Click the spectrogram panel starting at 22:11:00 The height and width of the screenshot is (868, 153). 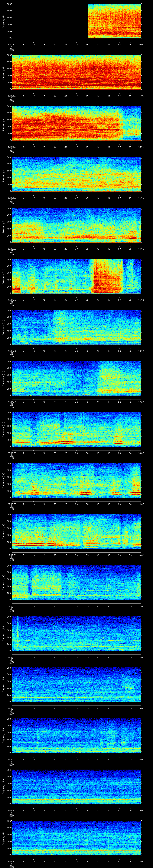tap(77, 123)
